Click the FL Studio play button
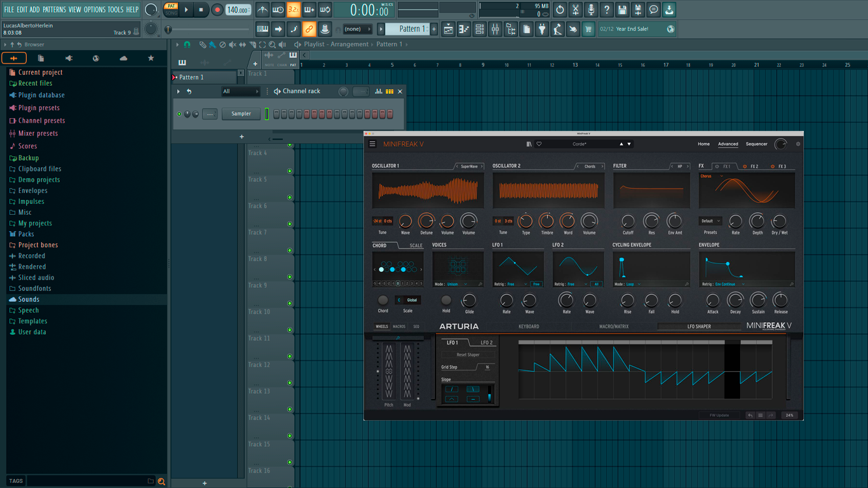 point(186,10)
